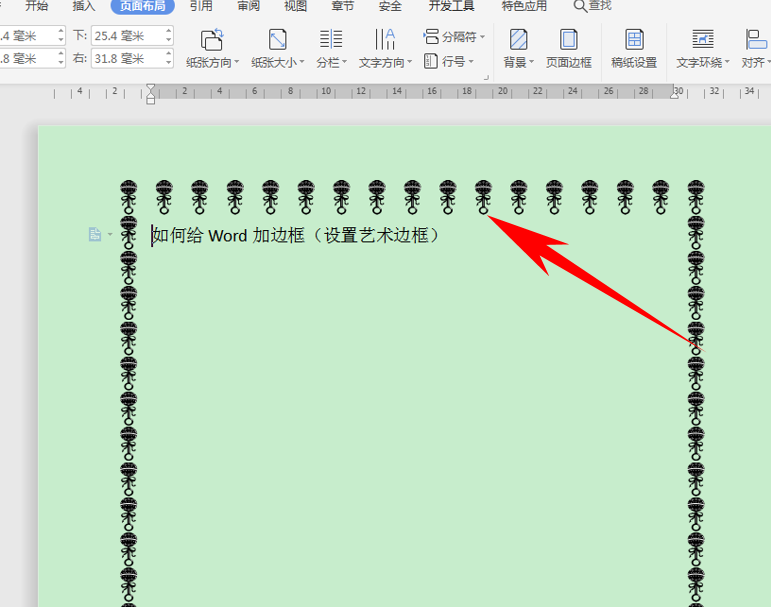Image resolution: width=771 pixels, height=607 pixels.
Task: Click the 文字方向 text direction icon
Action: click(385, 39)
